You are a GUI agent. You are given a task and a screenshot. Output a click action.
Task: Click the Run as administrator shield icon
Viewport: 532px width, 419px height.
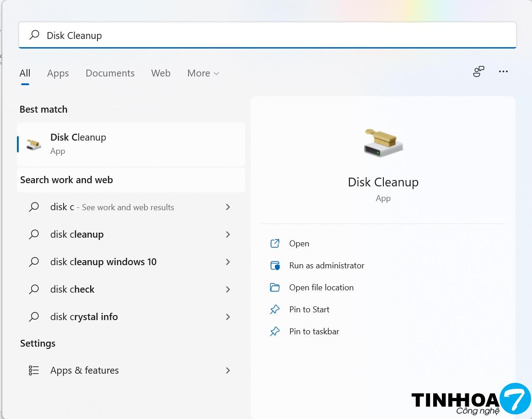coord(275,266)
